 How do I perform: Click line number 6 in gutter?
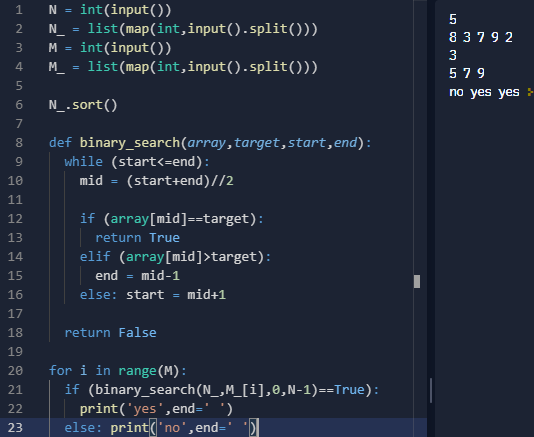pyautogui.click(x=19, y=105)
